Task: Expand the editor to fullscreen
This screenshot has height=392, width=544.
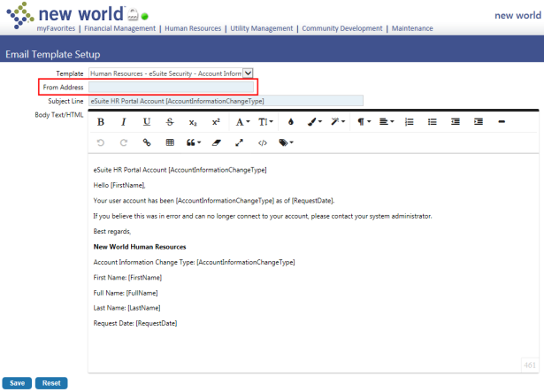Action: point(239,142)
